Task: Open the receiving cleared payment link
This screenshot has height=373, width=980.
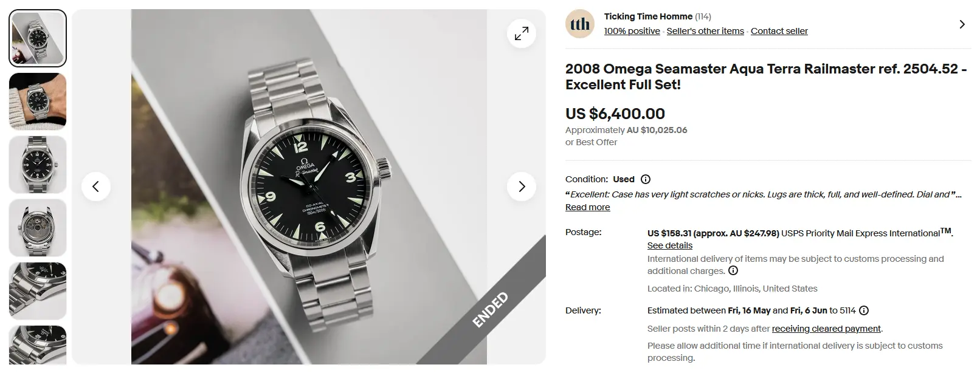Action: coord(826,329)
